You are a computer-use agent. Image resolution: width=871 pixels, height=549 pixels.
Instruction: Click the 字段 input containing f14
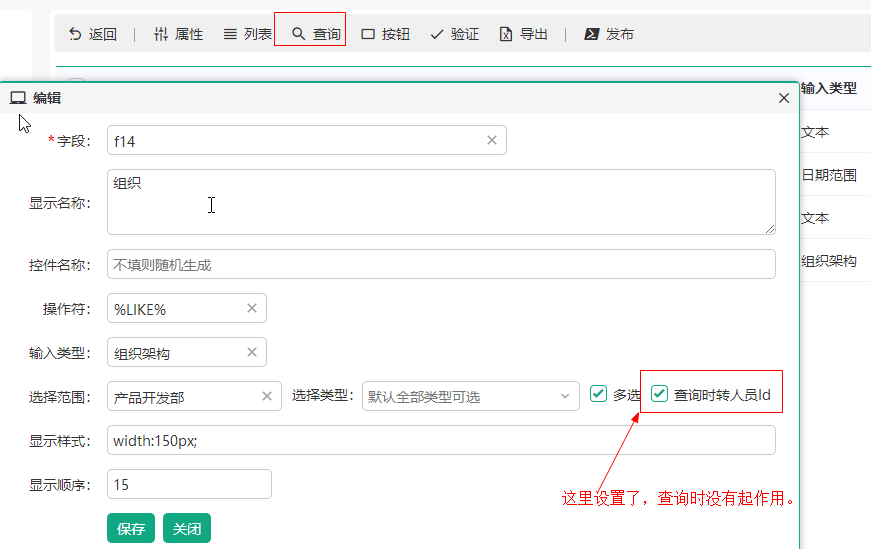(307, 141)
